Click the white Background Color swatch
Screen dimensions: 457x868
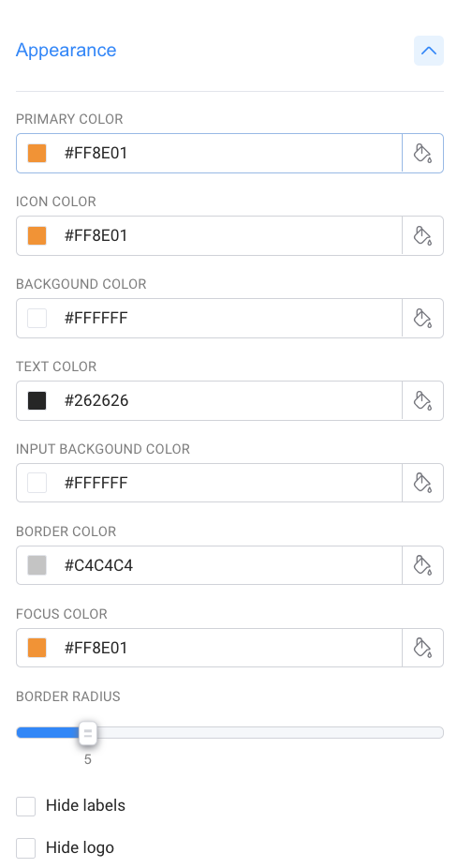point(37,319)
